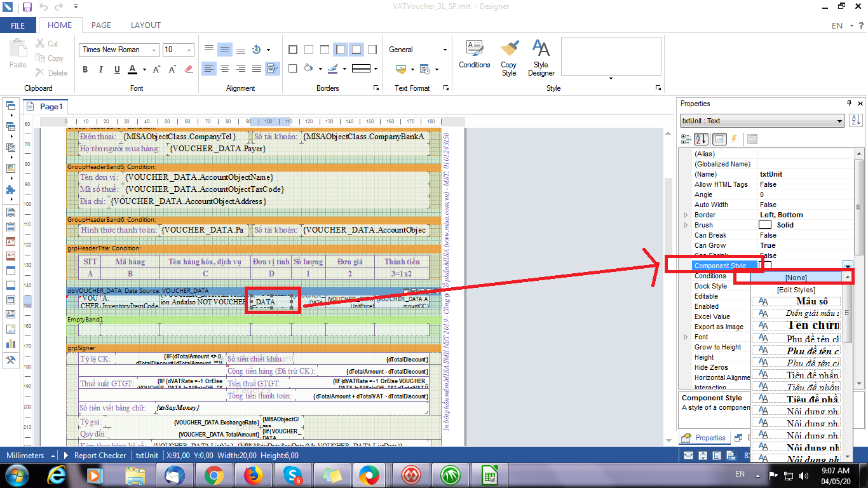Viewport: 868px width, 488px height.
Task: Open puzzle-piece components category
Action: [10, 189]
